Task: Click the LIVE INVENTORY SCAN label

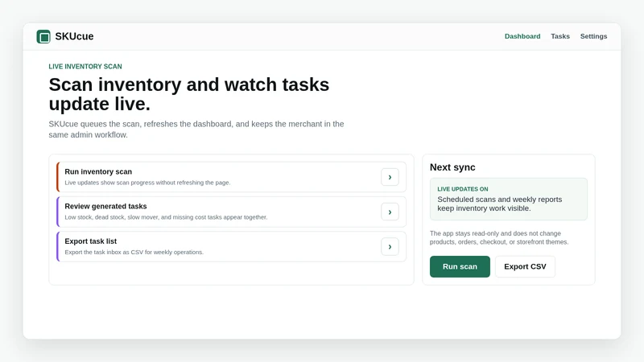Action: click(85, 67)
